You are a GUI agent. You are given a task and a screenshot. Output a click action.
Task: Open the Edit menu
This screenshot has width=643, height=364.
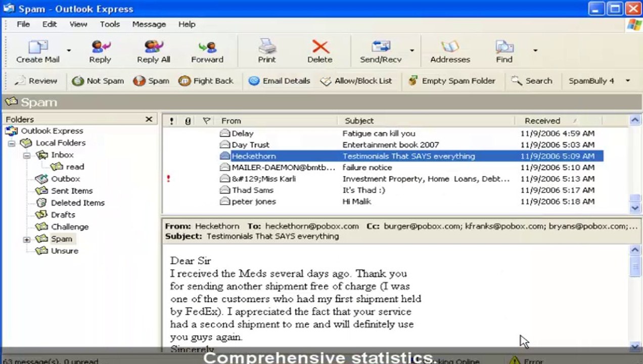(x=50, y=24)
